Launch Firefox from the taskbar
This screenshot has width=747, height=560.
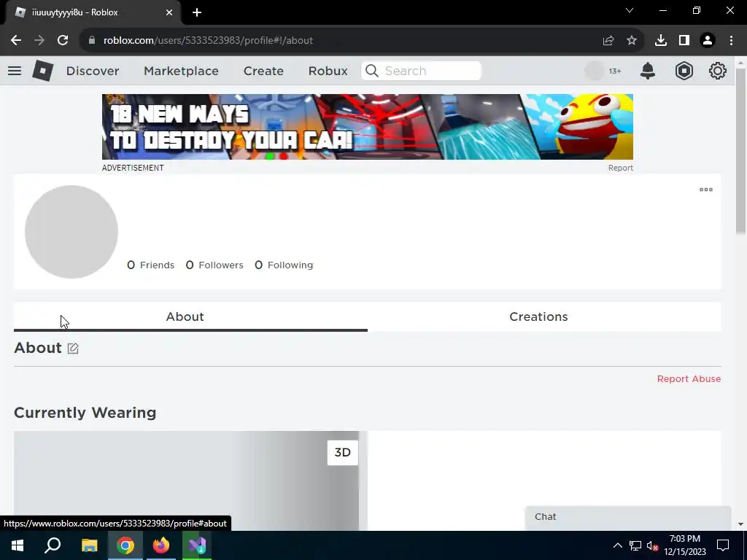pyautogui.click(x=161, y=545)
